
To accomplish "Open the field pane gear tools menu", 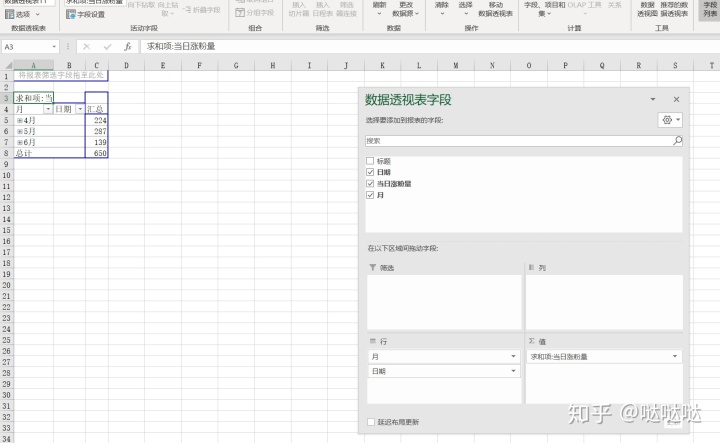I will 670,120.
